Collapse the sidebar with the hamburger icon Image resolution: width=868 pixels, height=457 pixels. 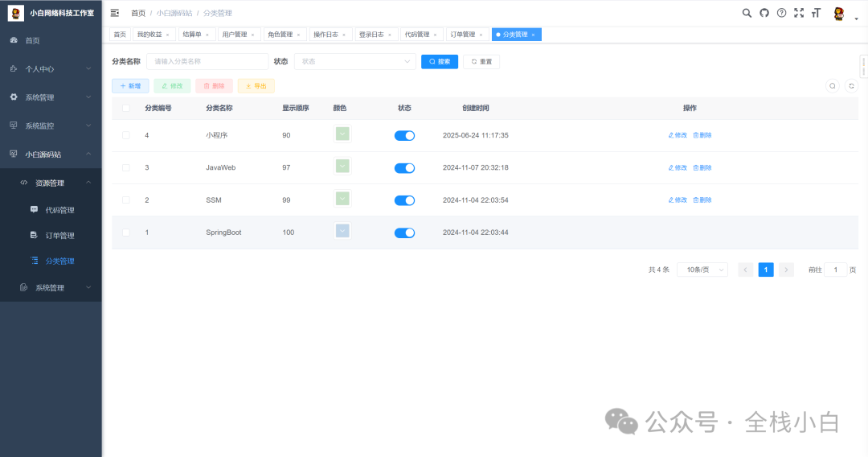point(115,13)
